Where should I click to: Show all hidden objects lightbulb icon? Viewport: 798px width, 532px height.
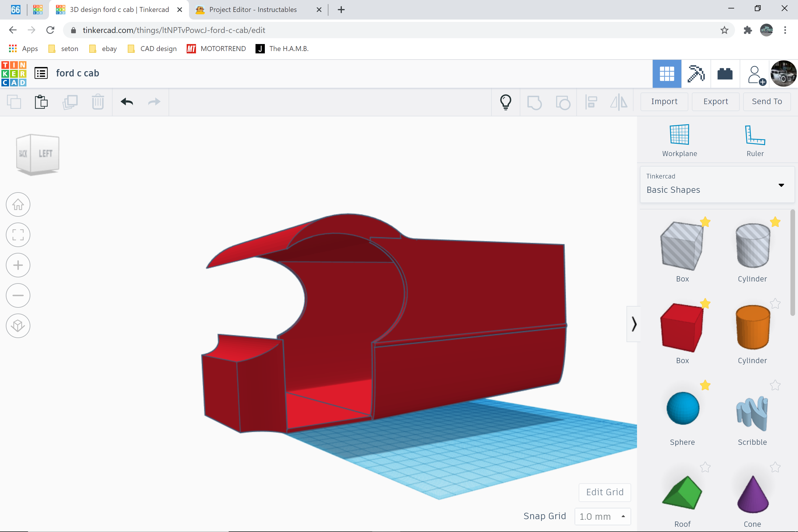(505, 102)
